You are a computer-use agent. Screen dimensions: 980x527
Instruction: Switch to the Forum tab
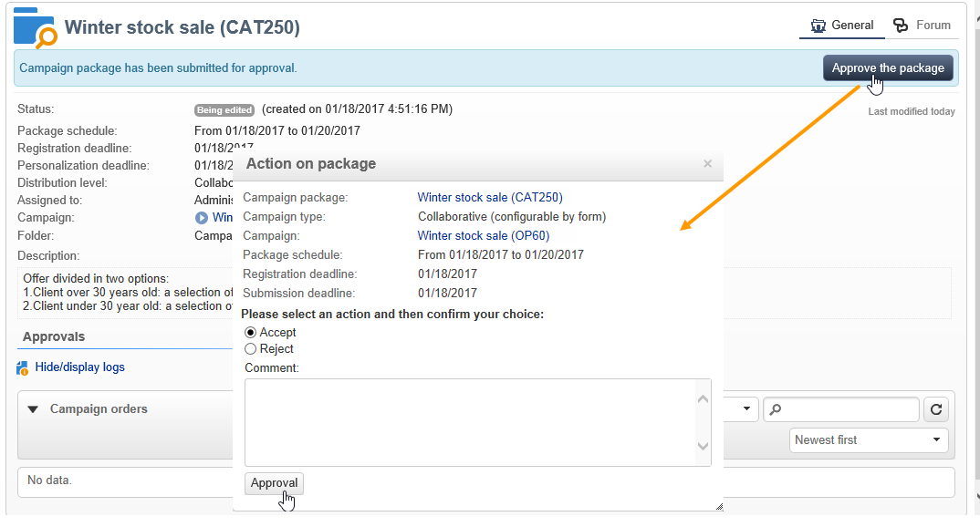pyautogui.click(x=922, y=26)
